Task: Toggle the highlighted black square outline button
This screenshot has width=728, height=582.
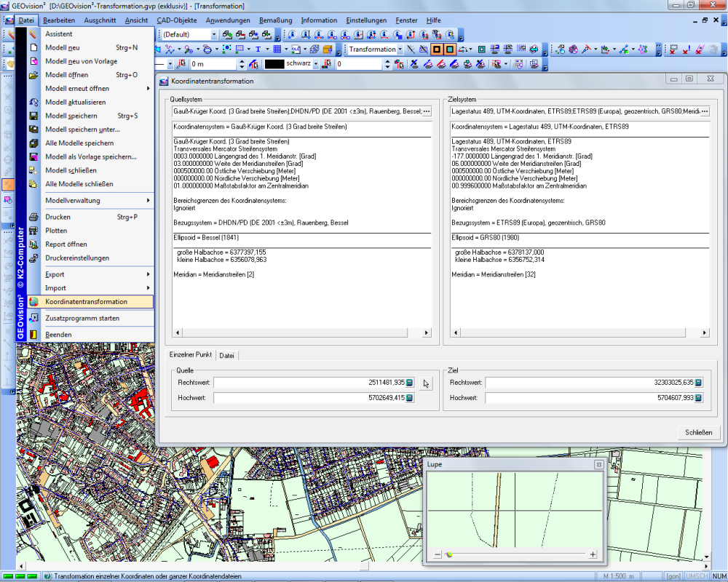Action: click(436, 49)
